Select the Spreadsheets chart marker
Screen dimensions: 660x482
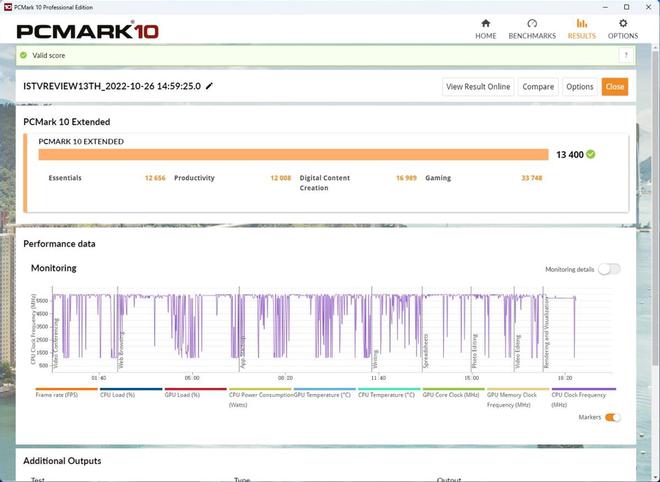point(426,352)
